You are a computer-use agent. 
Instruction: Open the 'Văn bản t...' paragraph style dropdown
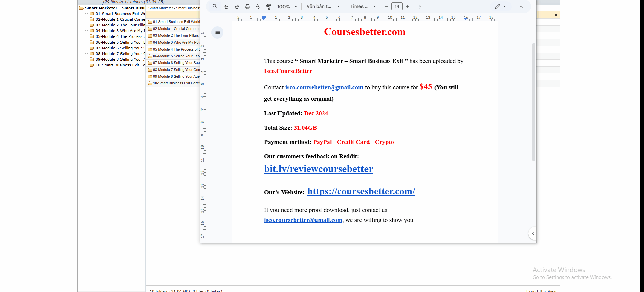click(323, 7)
